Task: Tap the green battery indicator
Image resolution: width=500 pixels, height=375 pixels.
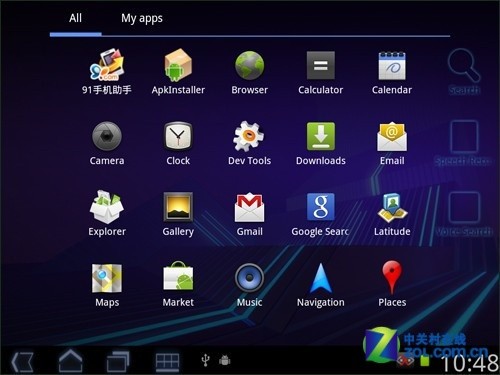Action: (x=425, y=361)
